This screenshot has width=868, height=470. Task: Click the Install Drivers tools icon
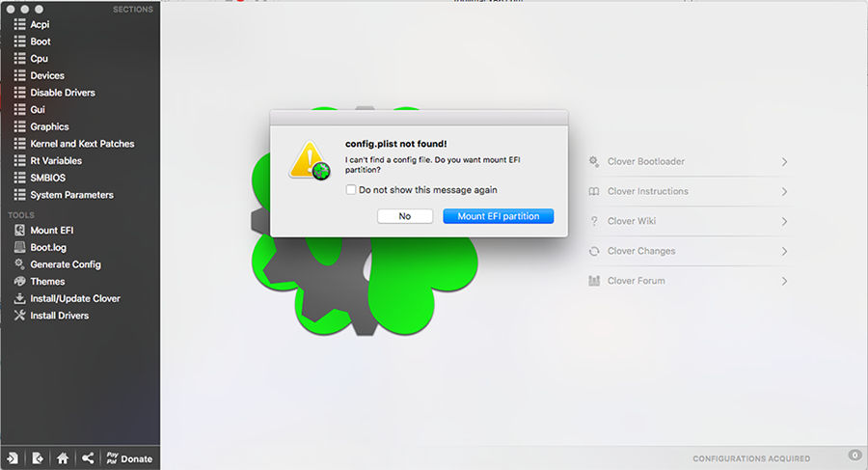pos(20,316)
